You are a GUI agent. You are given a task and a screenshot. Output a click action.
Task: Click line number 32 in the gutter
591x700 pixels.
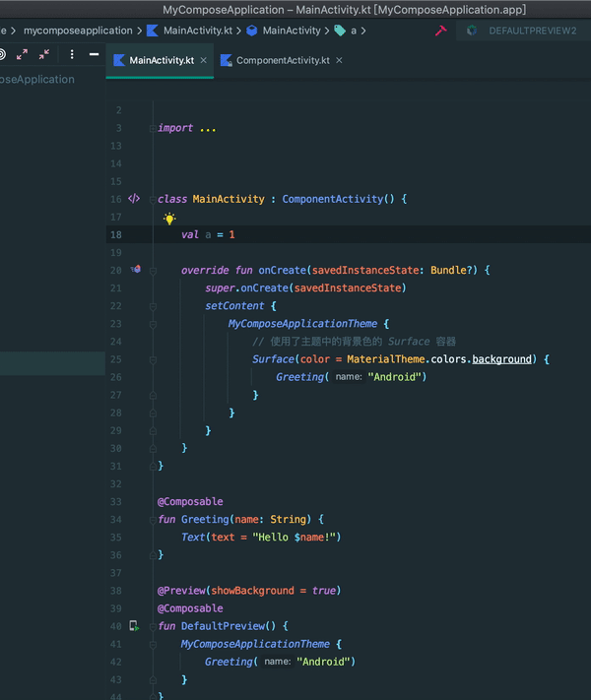pos(116,484)
